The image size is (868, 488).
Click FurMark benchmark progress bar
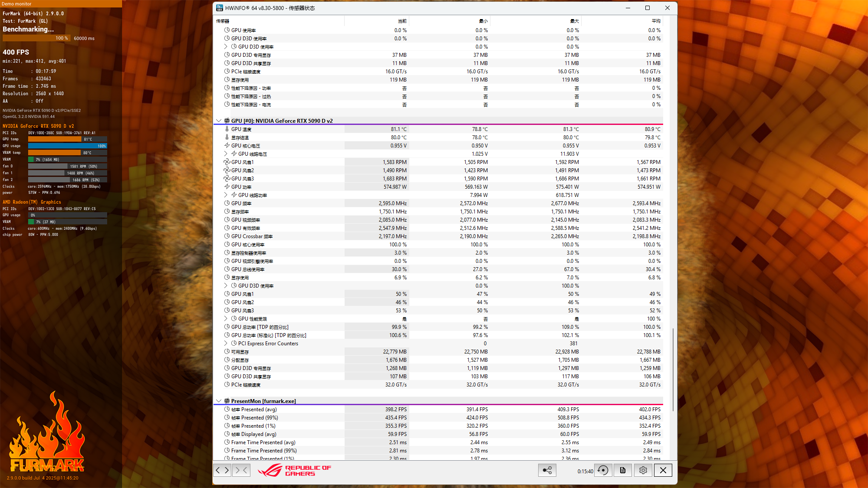(x=36, y=38)
